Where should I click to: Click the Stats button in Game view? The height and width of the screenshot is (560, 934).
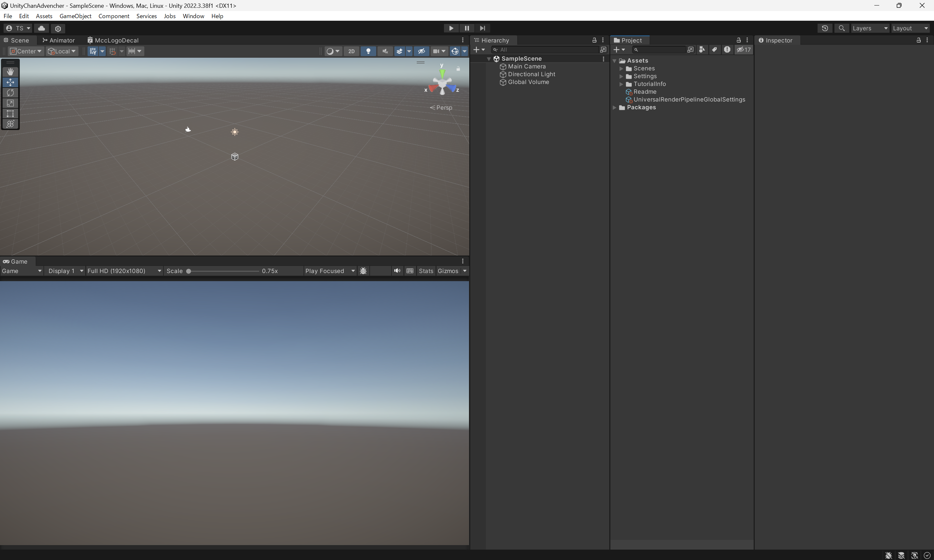[426, 271]
